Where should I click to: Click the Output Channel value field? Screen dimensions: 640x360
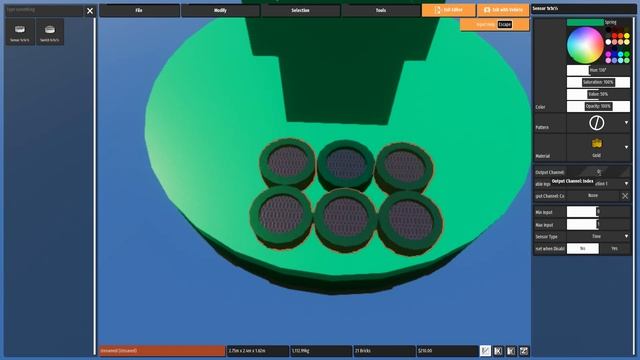pos(598,172)
